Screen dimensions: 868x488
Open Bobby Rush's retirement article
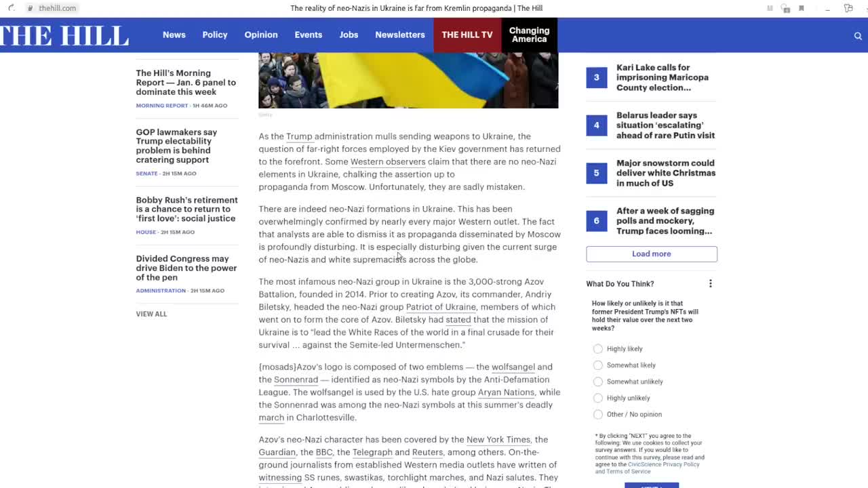[186, 209]
